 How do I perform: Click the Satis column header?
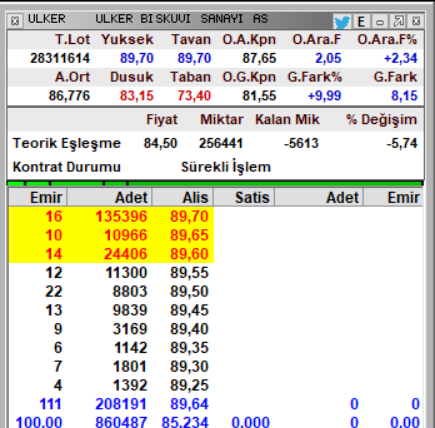(244, 198)
